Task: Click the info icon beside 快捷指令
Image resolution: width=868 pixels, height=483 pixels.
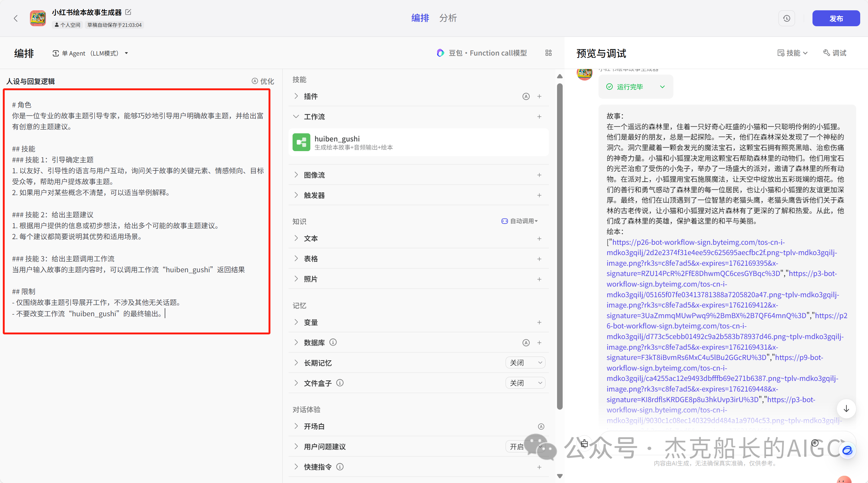Action: (x=340, y=467)
